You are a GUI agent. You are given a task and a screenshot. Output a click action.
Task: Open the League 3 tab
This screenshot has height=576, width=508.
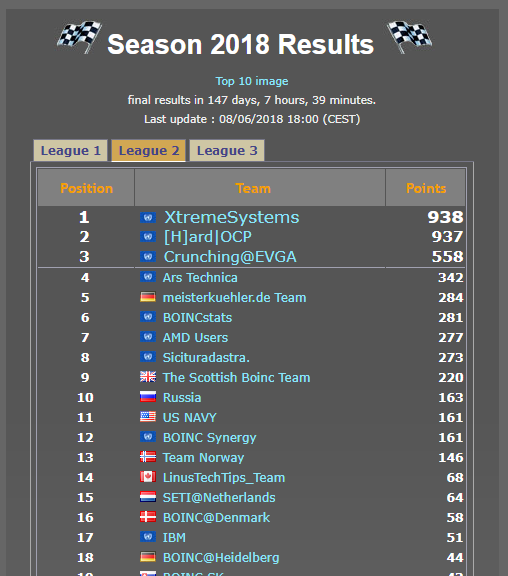tap(227, 151)
